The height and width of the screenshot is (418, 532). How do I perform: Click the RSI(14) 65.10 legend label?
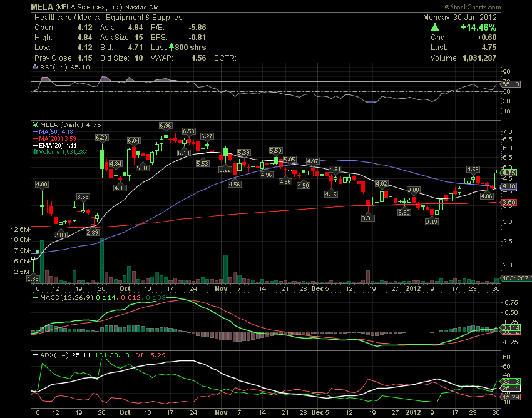pos(65,67)
